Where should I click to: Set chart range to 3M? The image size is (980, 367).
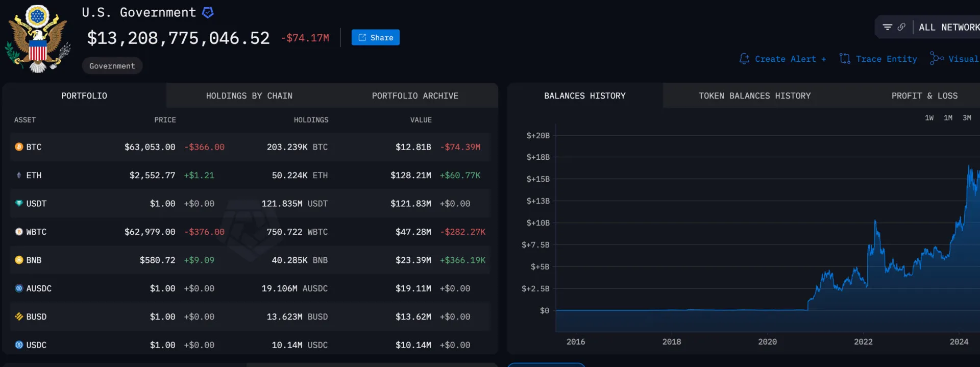[x=967, y=118]
